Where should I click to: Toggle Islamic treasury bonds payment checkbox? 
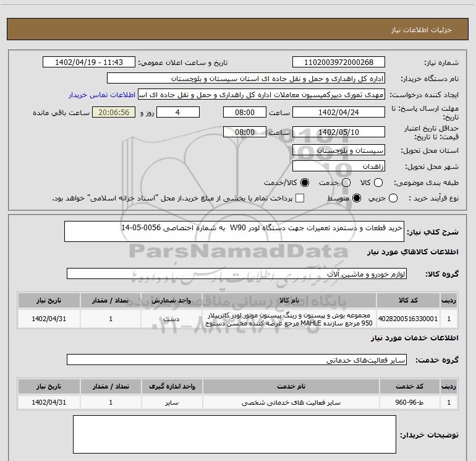[300, 198]
